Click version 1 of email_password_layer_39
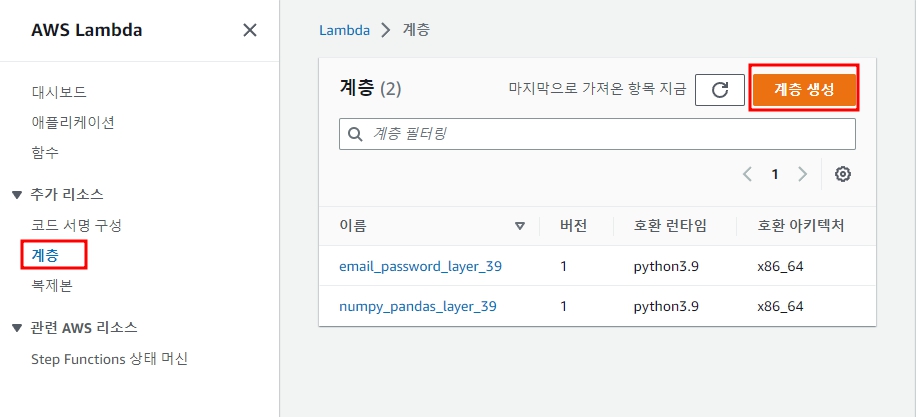This screenshot has width=919, height=417. pos(564,266)
